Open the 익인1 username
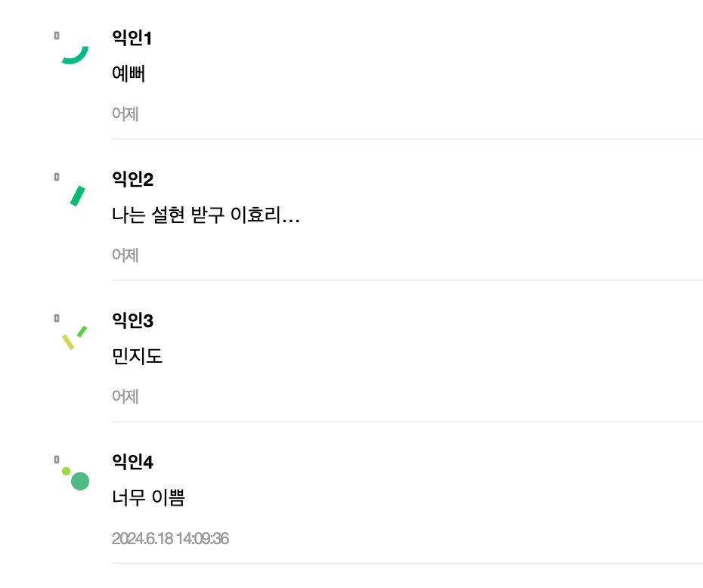Screen dimensions: 703x588 point(132,38)
